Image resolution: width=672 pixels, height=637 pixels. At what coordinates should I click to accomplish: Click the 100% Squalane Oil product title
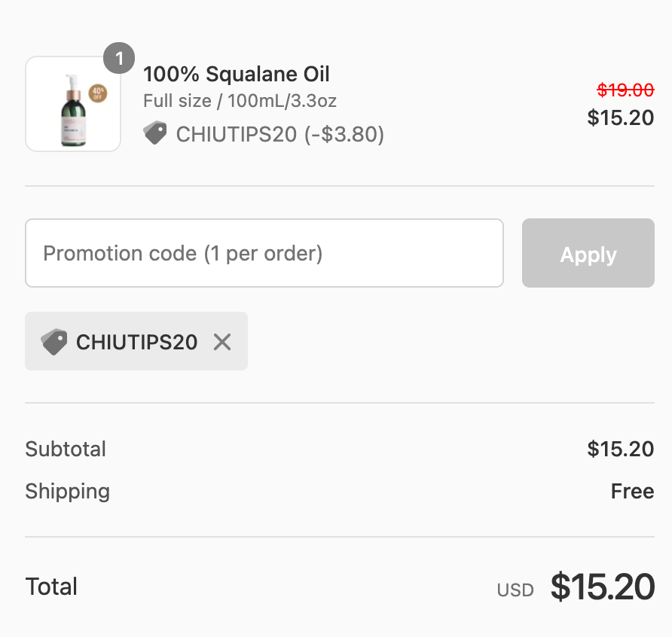[x=237, y=75]
